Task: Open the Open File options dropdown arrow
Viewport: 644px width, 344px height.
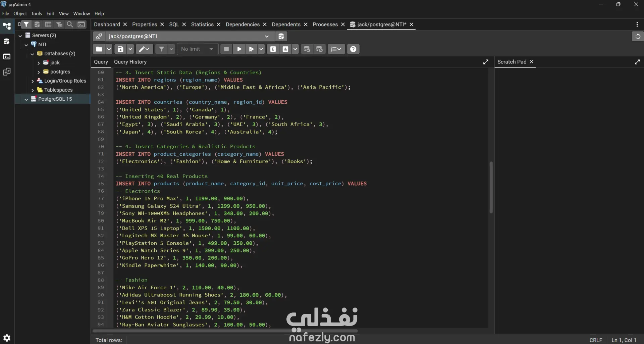Action: pos(109,49)
